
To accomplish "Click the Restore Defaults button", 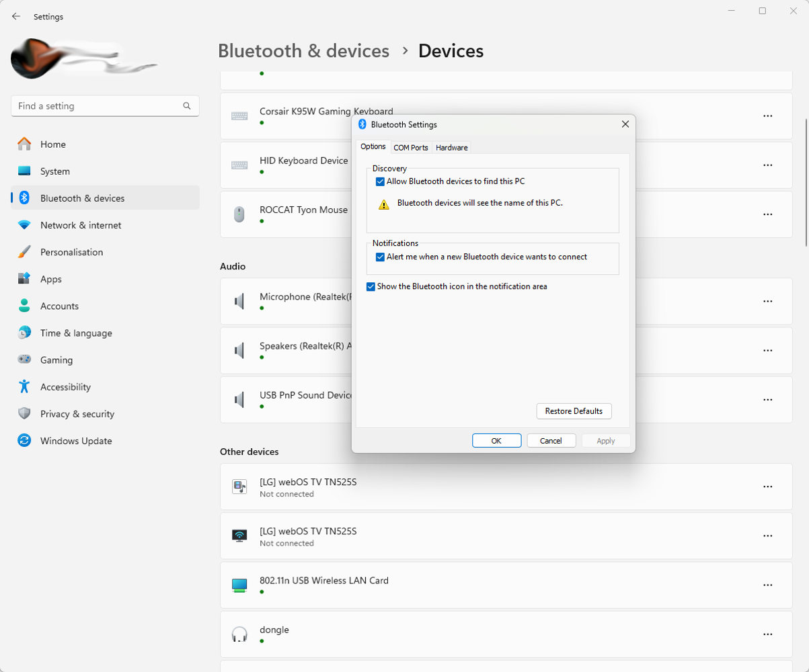I will coord(573,411).
